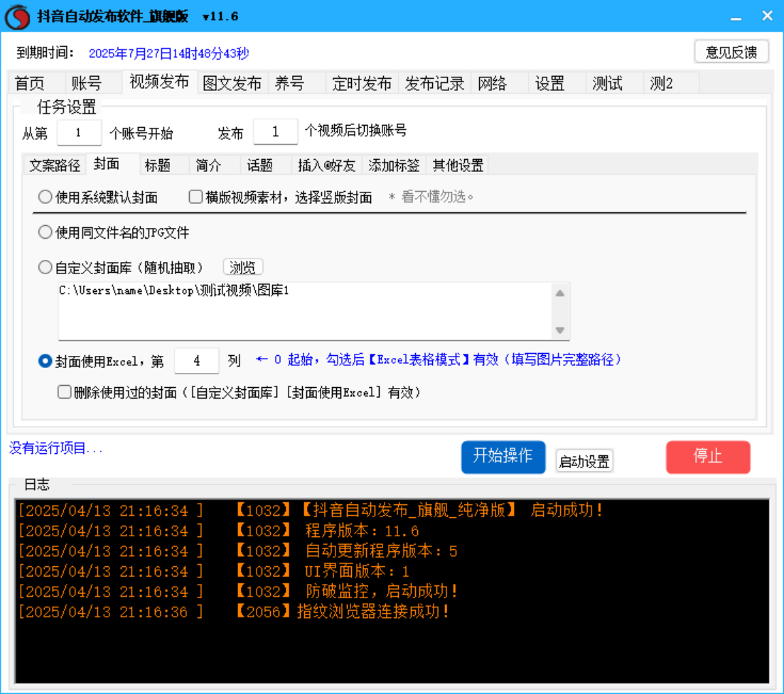
Task: Select 使用同文件名的JPG文件 radio option
Action: tap(114, 232)
